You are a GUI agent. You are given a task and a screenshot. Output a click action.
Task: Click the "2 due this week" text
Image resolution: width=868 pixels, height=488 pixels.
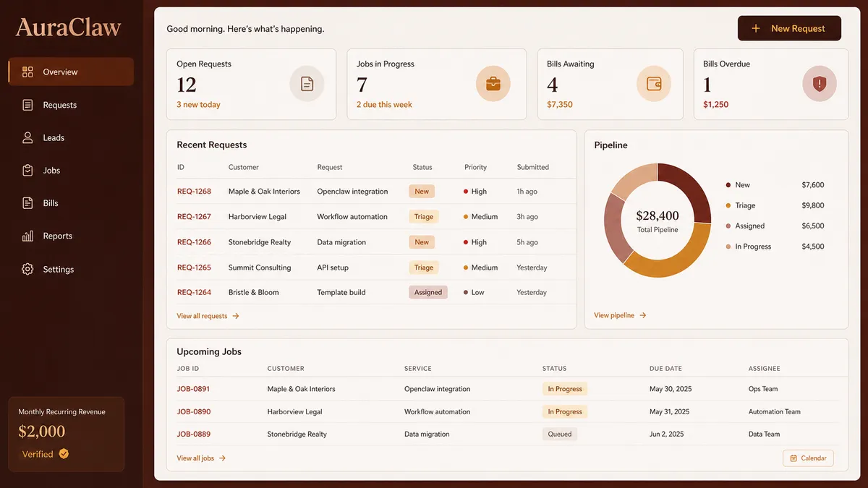coord(384,105)
